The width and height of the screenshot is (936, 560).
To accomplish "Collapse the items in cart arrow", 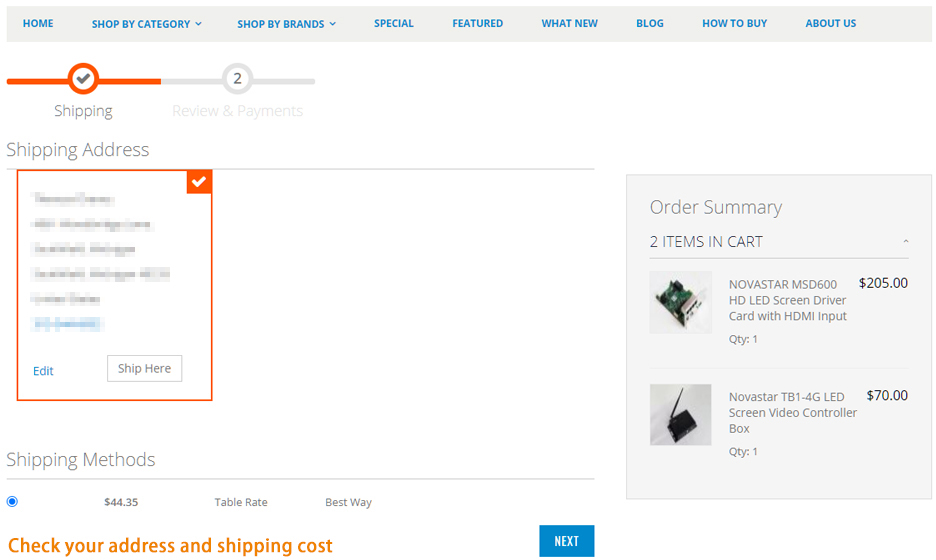I will click(x=906, y=242).
